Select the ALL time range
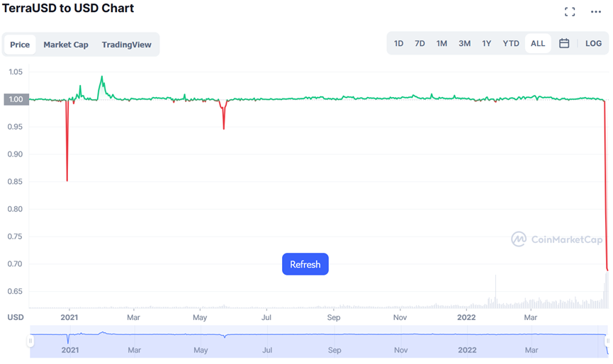This screenshot has height=364, width=613. coord(538,43)
